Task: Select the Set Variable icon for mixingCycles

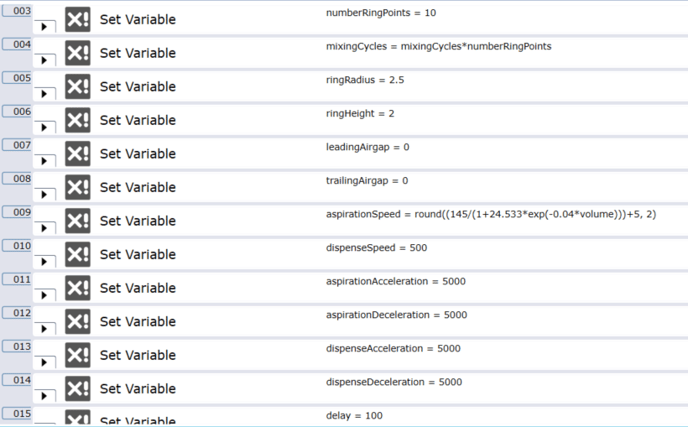Action: pos(78,53)
